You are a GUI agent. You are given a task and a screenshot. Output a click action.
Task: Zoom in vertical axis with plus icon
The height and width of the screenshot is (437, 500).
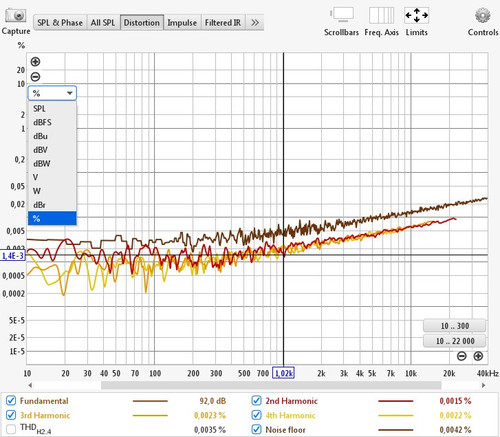(x=35, y=62)
